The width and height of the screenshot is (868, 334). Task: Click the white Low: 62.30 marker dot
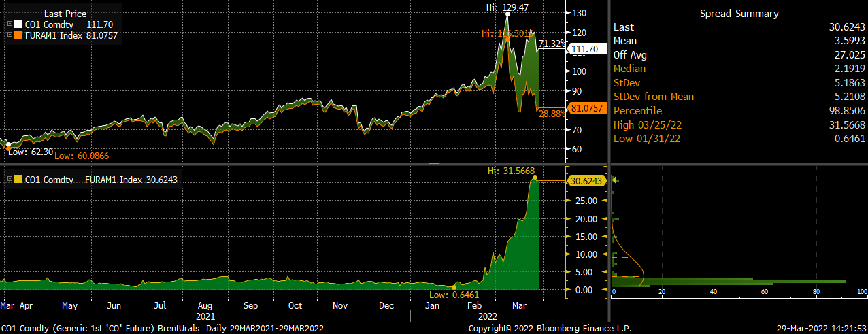click(7, 144)
